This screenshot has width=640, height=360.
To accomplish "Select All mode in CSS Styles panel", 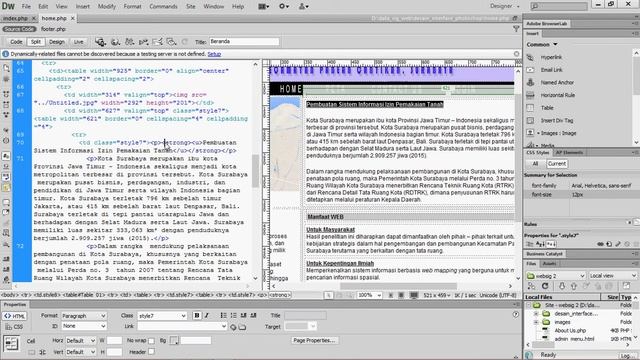I will [535, 164].
